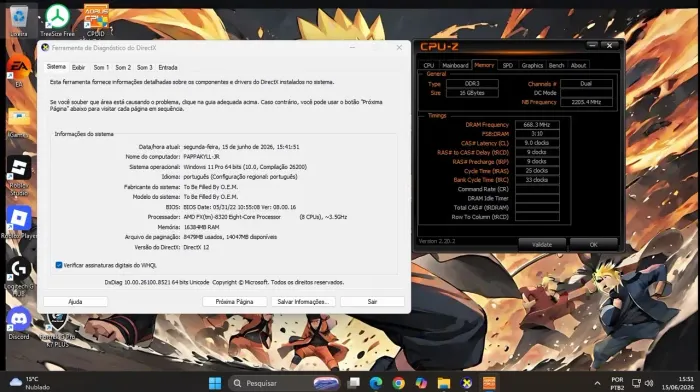
Task: Click the Salvar Informações button
Action: point(303,302)
